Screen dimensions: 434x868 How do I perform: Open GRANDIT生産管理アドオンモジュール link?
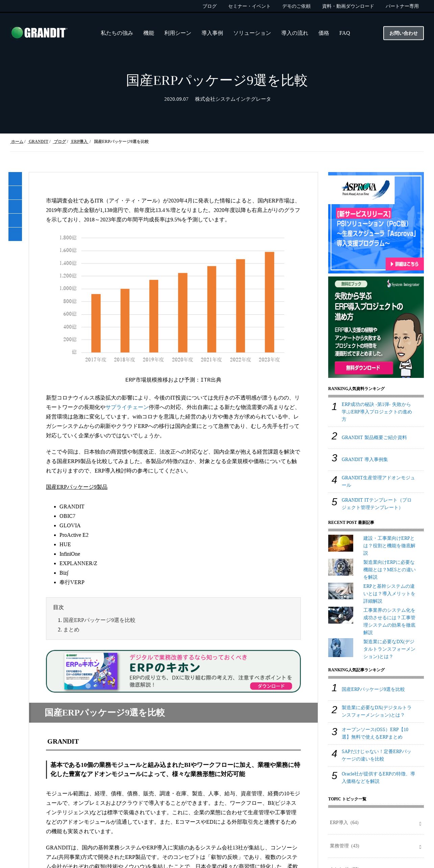(x=378, y=481)
